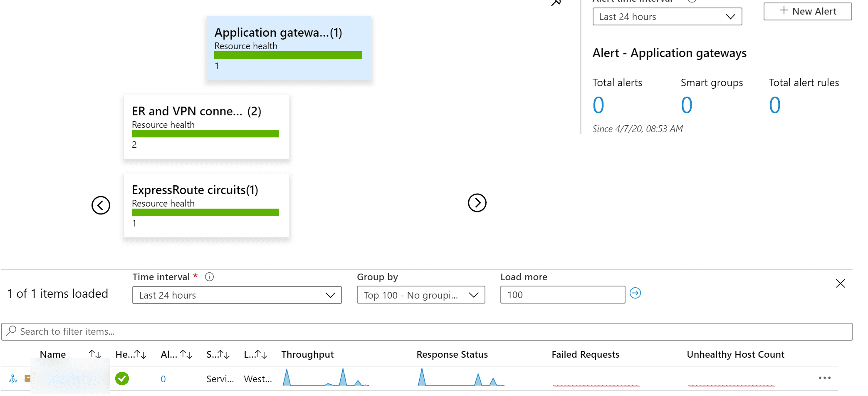This screenshot has height=396, width=868.
Task: Click the "1 of 1 items loaded" text
Action: (x=57, y=294)
